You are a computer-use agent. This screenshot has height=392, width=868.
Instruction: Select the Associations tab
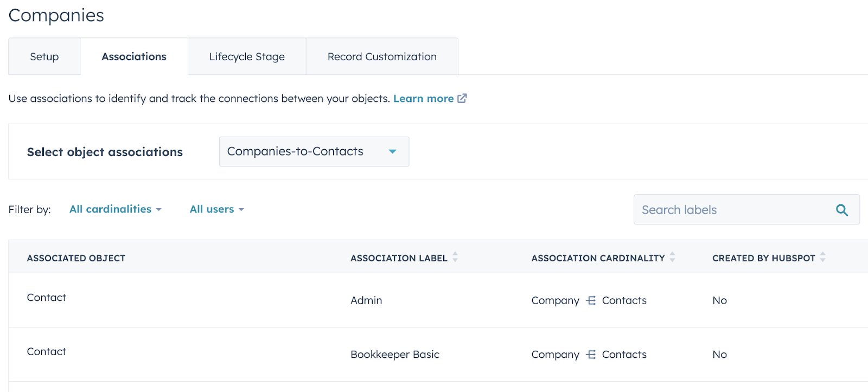(x=134, y=57)
